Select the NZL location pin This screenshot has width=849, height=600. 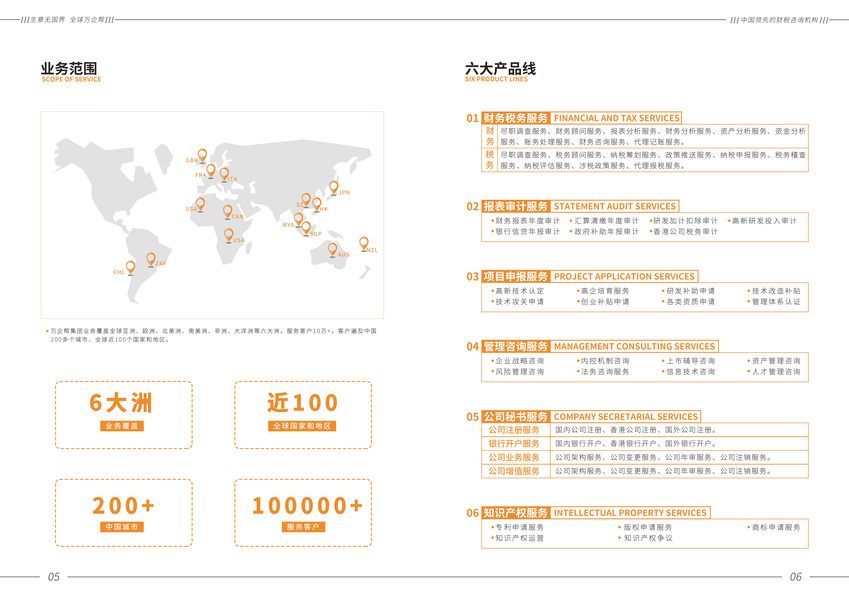click(364, 244)
